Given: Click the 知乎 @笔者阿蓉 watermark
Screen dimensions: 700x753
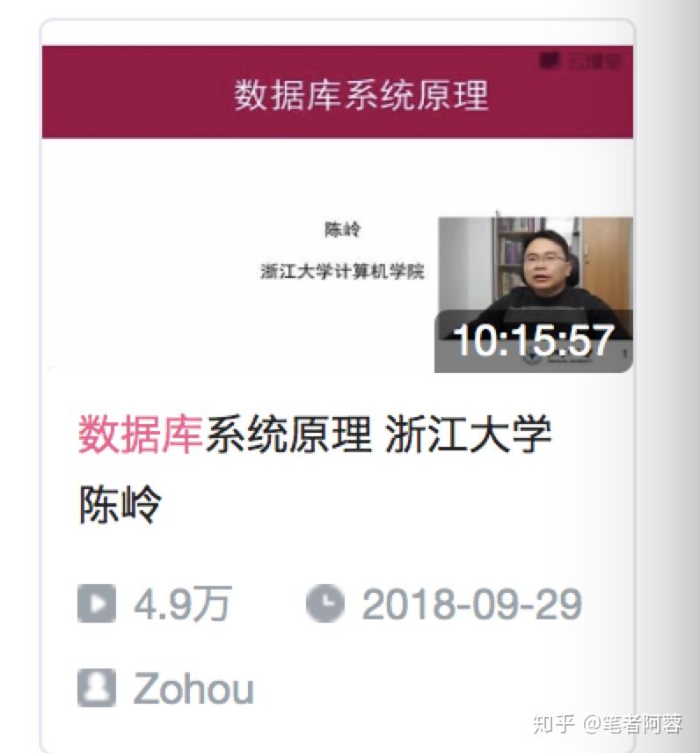Looking at the screenshot, I should tap(608, 724).
